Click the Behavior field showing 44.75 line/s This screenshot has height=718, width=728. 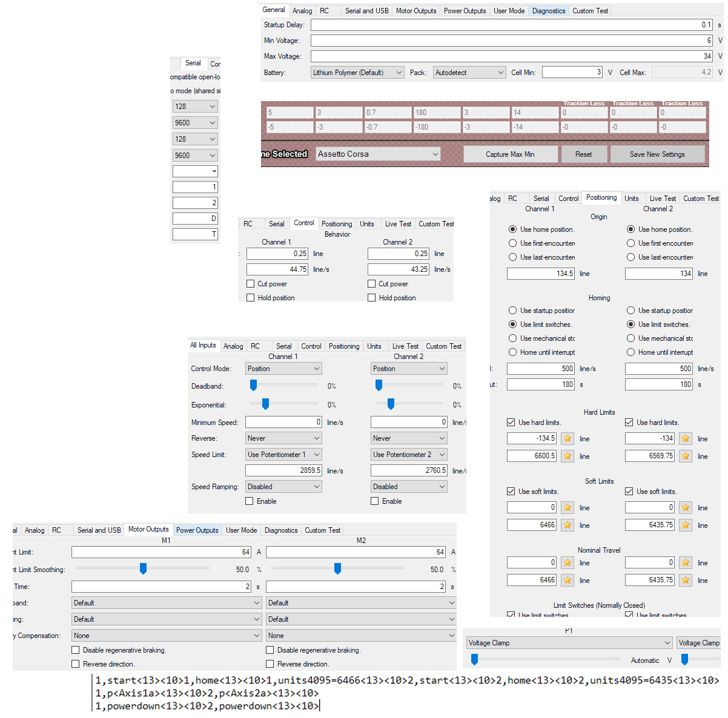[277, 269]
